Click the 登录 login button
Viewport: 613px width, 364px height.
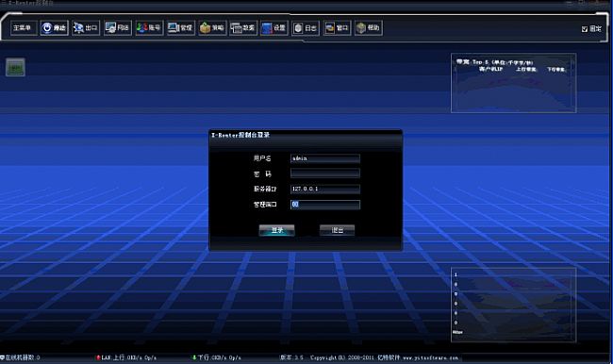276,230
